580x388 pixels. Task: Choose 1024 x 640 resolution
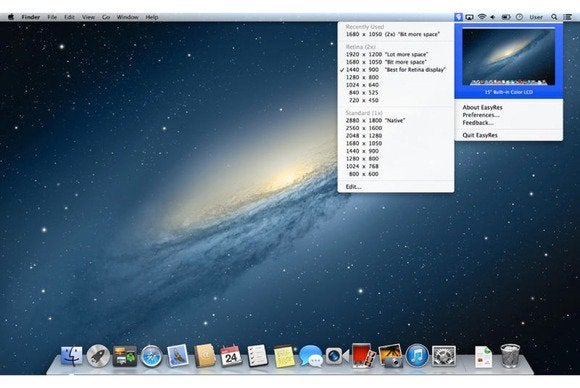pyautogui.click(x=395, y=85)
